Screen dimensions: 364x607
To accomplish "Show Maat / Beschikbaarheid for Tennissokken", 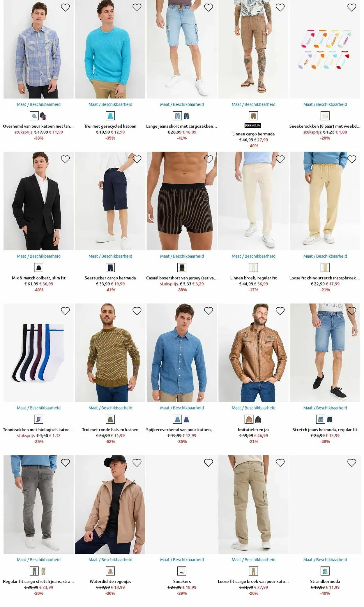I will pos(39,408).
